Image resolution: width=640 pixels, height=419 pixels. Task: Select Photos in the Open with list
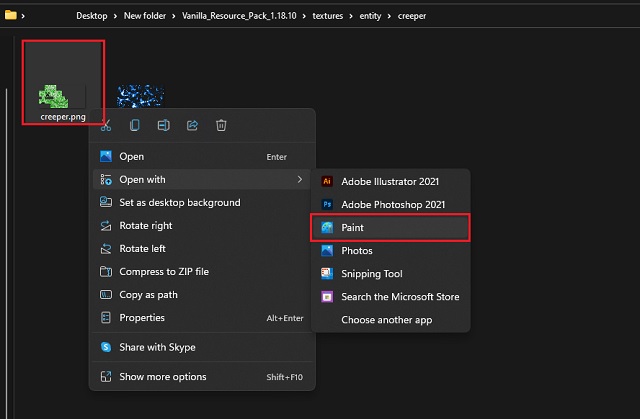(x=391, y=251)
